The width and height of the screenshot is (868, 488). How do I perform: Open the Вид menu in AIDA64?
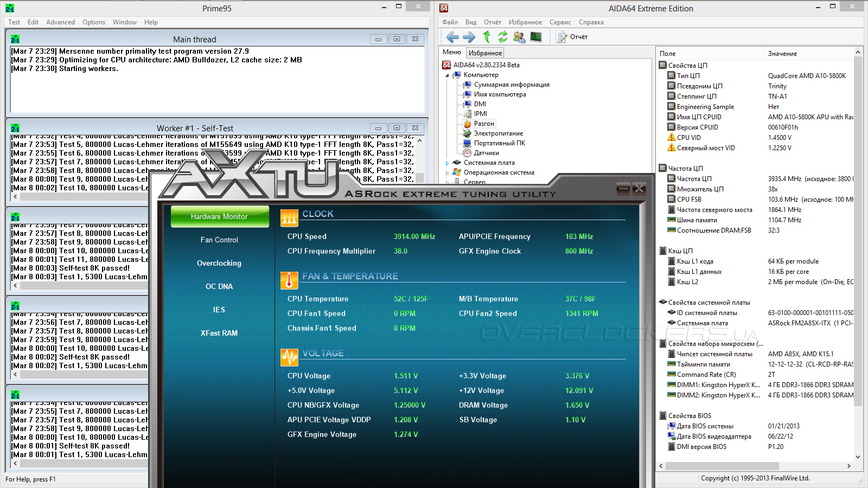(x=471, y=22)
